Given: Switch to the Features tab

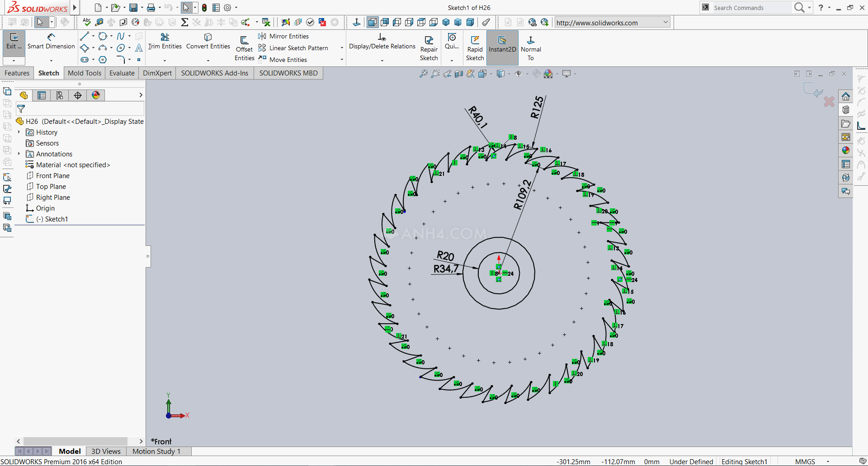Looking at the screenshot, I should click(x=17, y=73).
